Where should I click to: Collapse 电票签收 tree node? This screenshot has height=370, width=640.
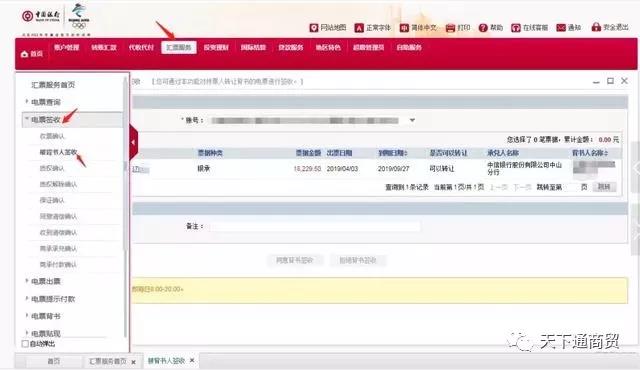(x=27, y=119)
